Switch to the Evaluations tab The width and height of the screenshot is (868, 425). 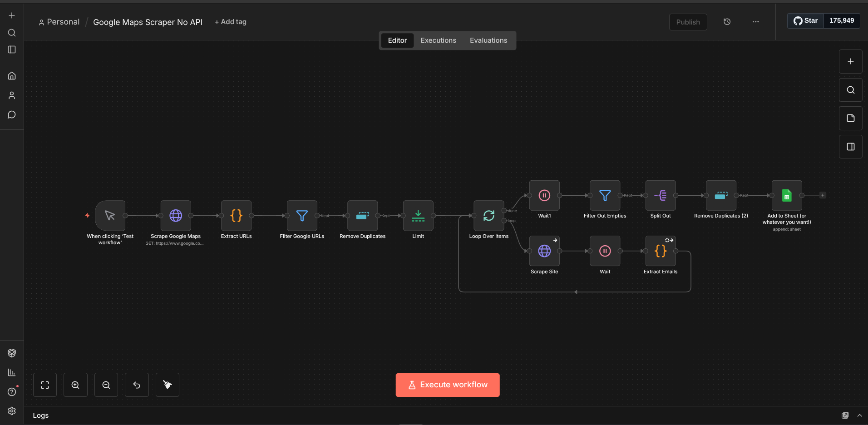[488, 40]
